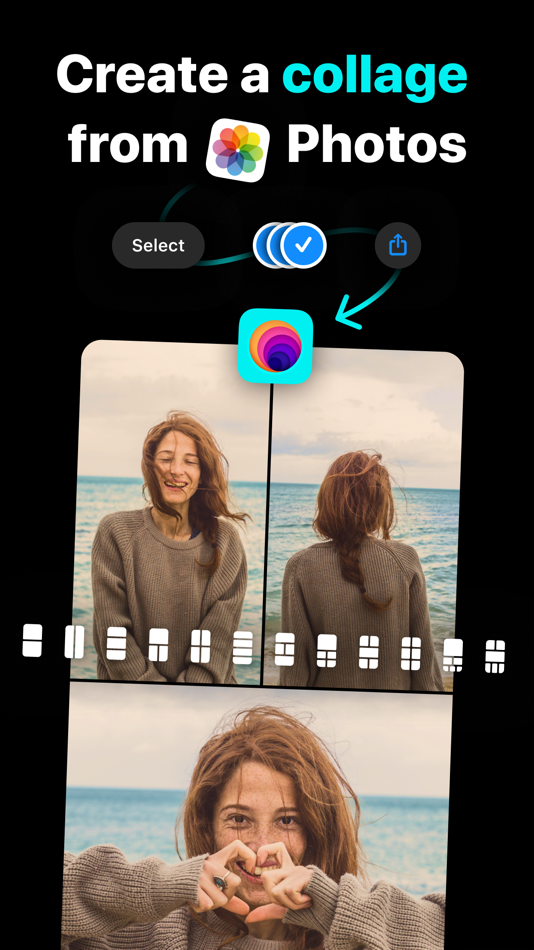Open the cyan collage app icon

click(x=276, y=346)
